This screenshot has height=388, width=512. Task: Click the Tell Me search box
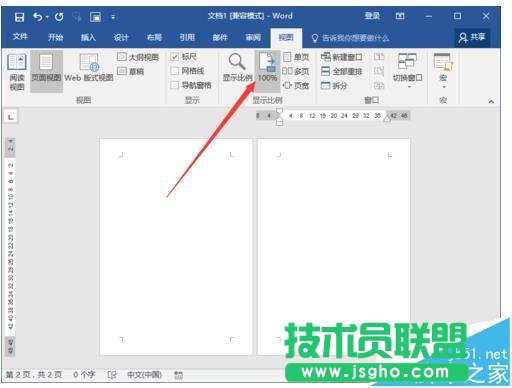[x=350, y=38]
